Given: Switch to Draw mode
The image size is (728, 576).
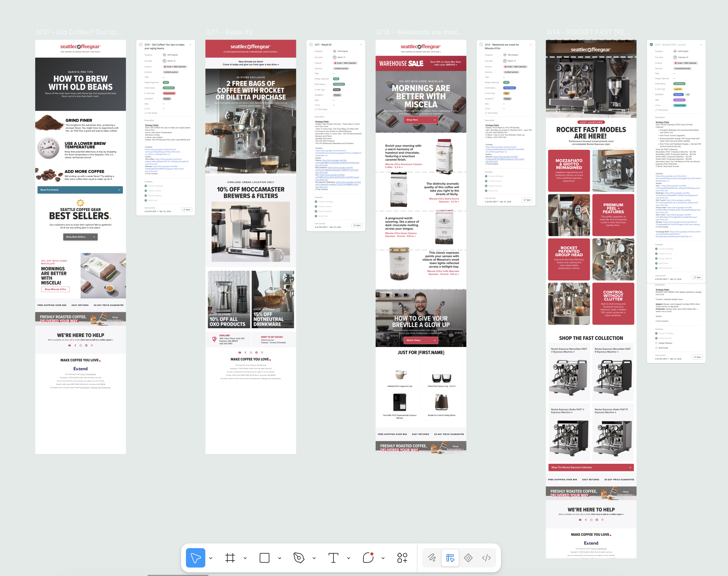Looking at the screenshot, I should point(432,558).
